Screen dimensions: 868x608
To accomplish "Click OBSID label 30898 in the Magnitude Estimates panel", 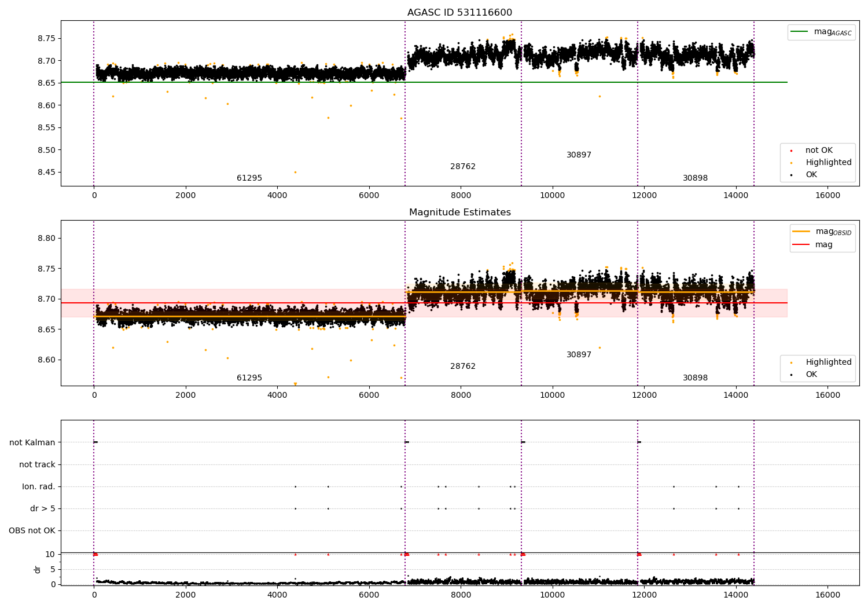I will click(x=695, y=378).
